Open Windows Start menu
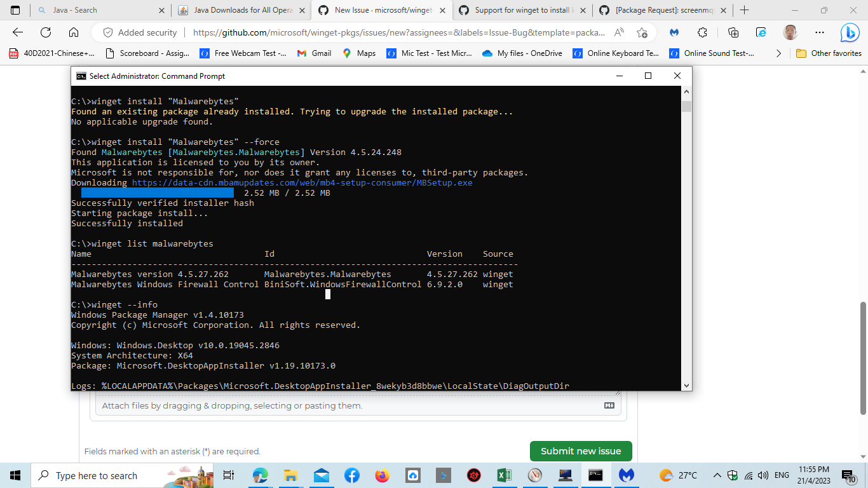Screen dimensions: 868x488 pyautogui.click(x=15, y=475)
